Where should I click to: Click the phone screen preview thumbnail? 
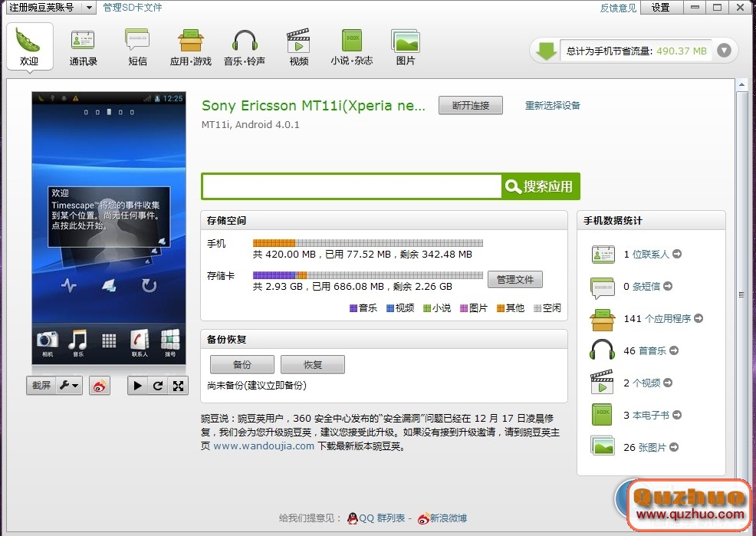109,228
